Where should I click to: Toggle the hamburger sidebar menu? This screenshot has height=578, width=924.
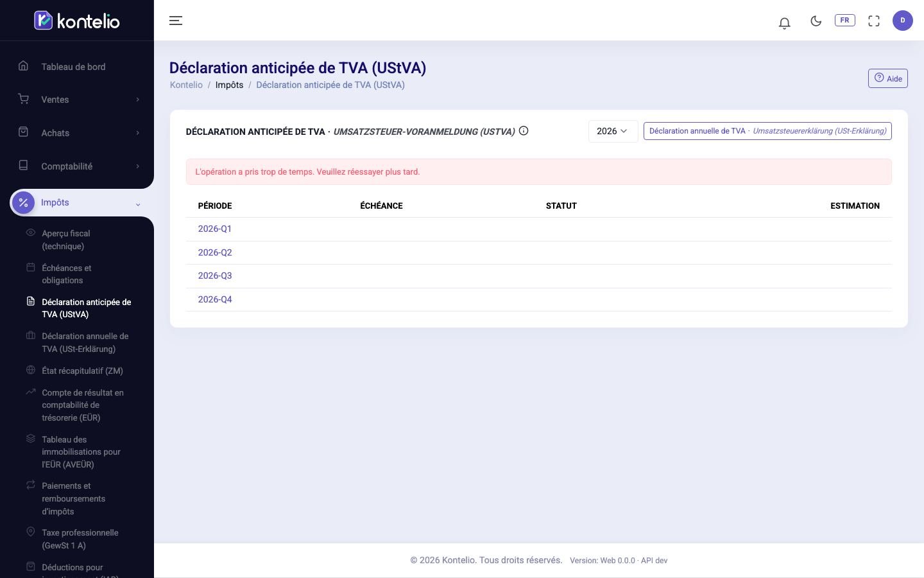176,21
